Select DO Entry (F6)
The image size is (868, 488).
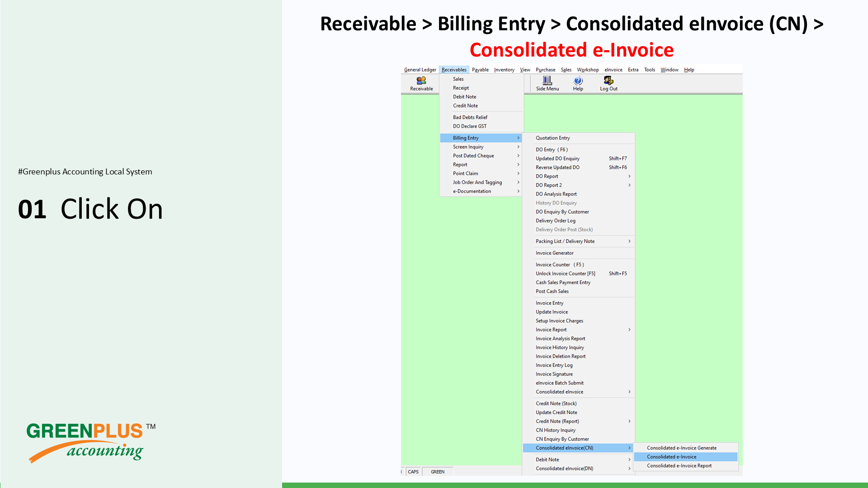pos(579,150)
